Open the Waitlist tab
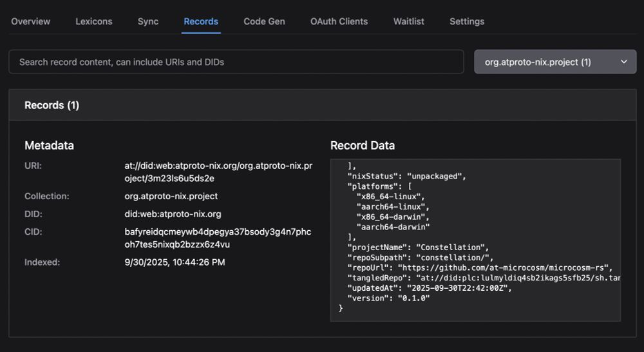 (409, 21)
